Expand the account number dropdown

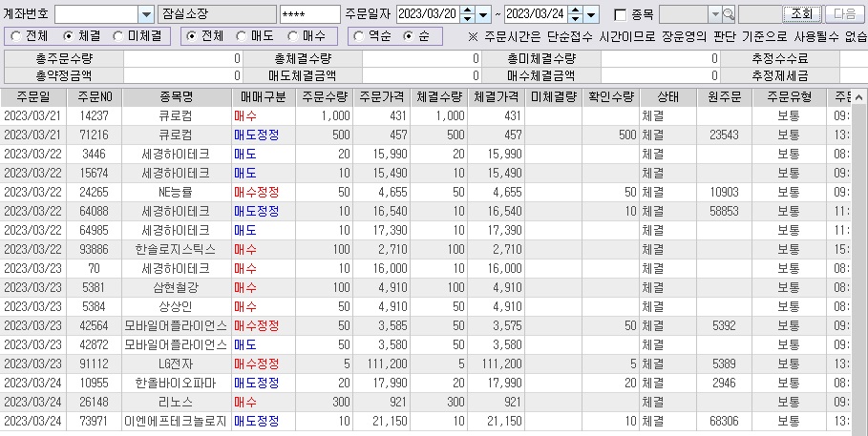coord(145,14)
